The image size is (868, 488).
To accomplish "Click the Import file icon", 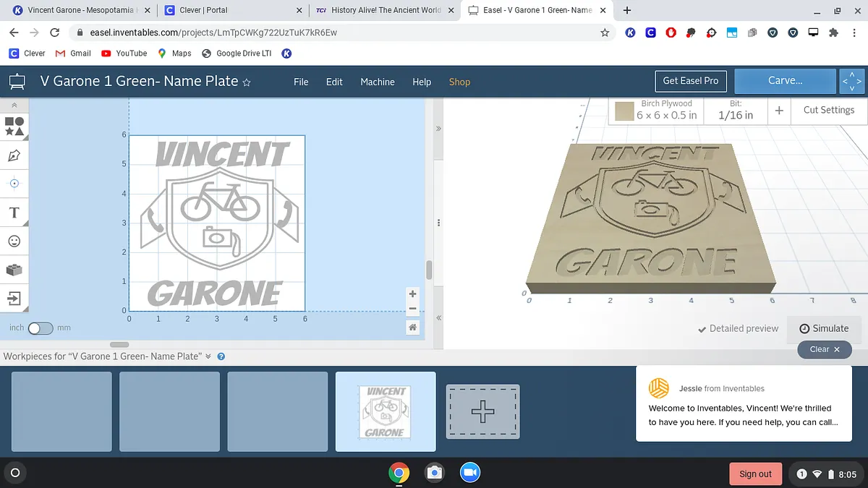I will [x=14, y=298].
